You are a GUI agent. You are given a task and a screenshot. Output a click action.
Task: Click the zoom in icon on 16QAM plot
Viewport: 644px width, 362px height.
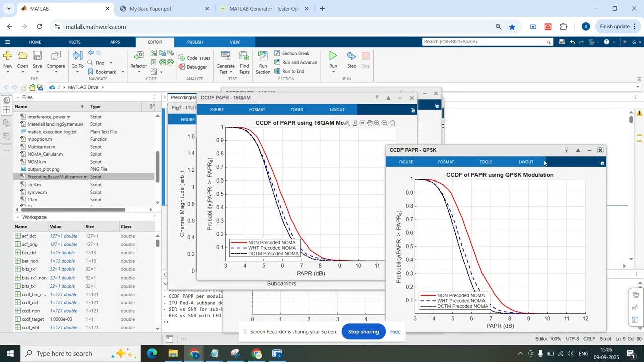377,123
